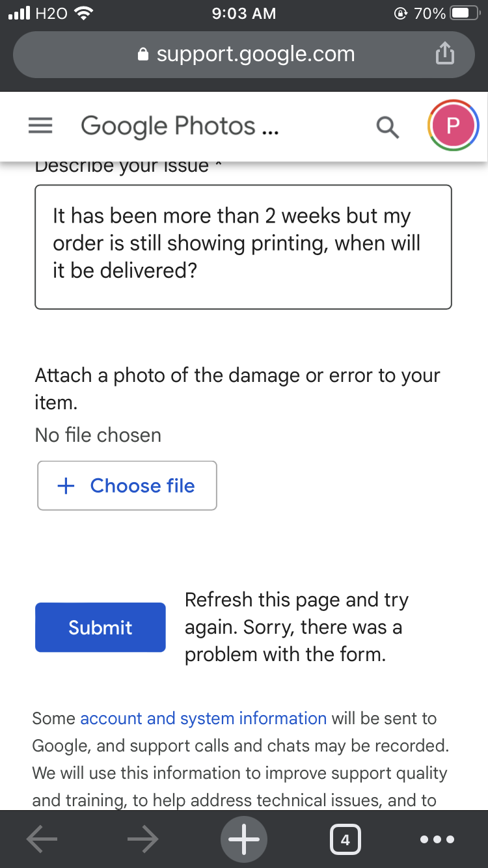The width and height of the screenshot is (488, 868).
Task: Tap the share icon in address bar
Action: tap(444, 54)
